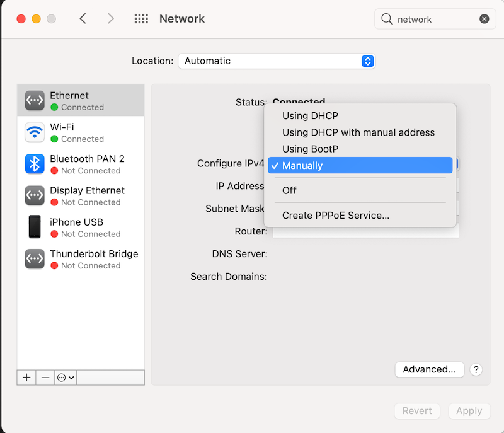Click the Display Ethernet label

tap(87, 190)
